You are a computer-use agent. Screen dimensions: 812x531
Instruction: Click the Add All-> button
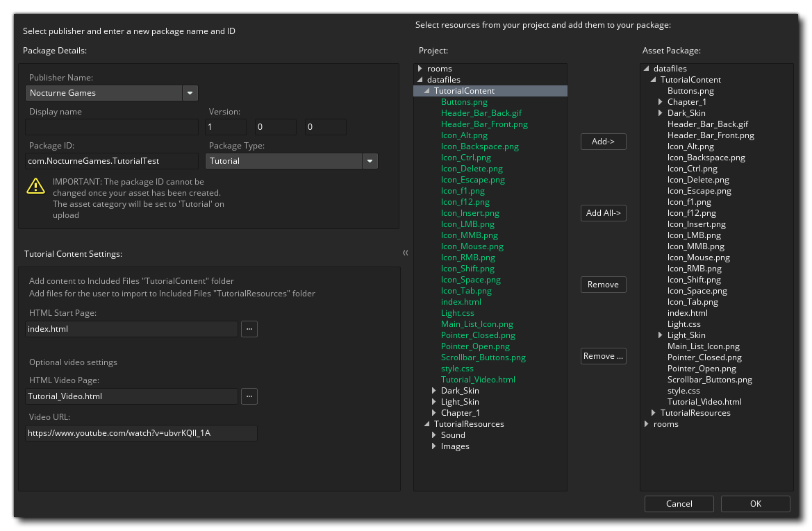click(x=603, y=213)
